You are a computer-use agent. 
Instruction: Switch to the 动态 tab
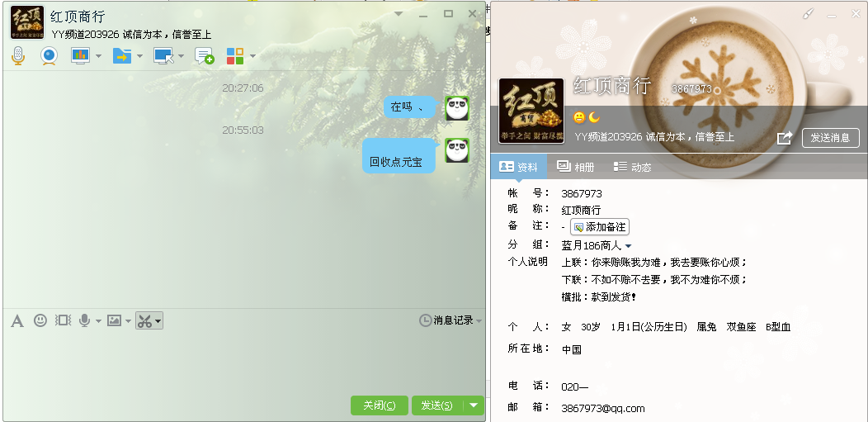[x=632, y=167]
